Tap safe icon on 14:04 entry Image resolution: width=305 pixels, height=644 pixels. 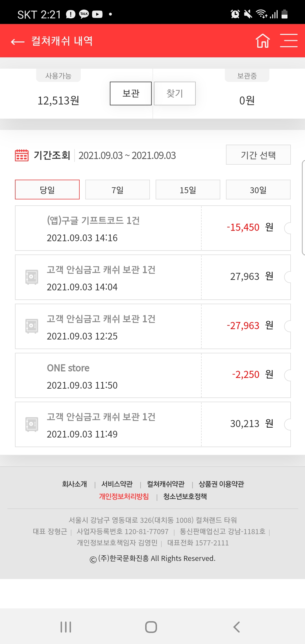(x=32, y=277)
